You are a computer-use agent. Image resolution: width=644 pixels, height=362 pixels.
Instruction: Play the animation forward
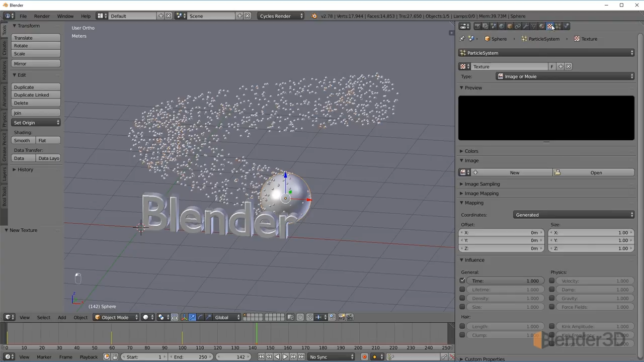pyautogui.click(x=285, y=357)
